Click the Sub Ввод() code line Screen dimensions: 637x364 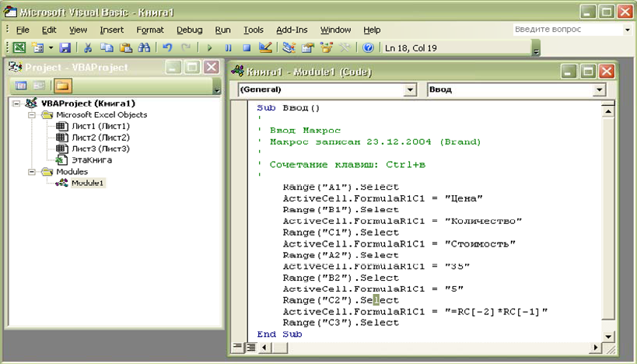point(289,107)
